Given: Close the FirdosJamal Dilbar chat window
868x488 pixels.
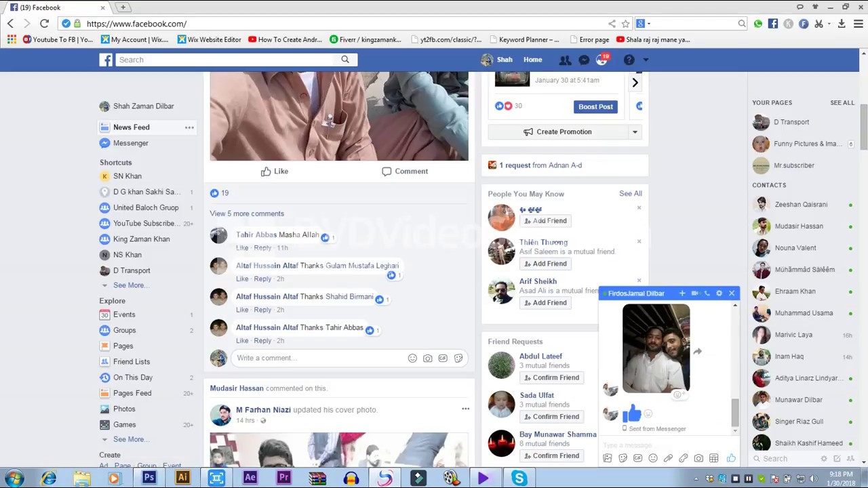Looking at the screenshot, I should 731,293.
